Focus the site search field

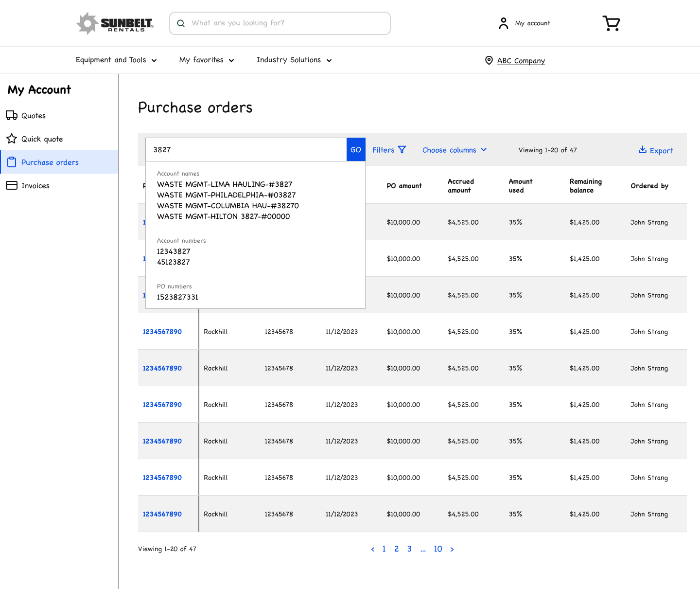280,23
